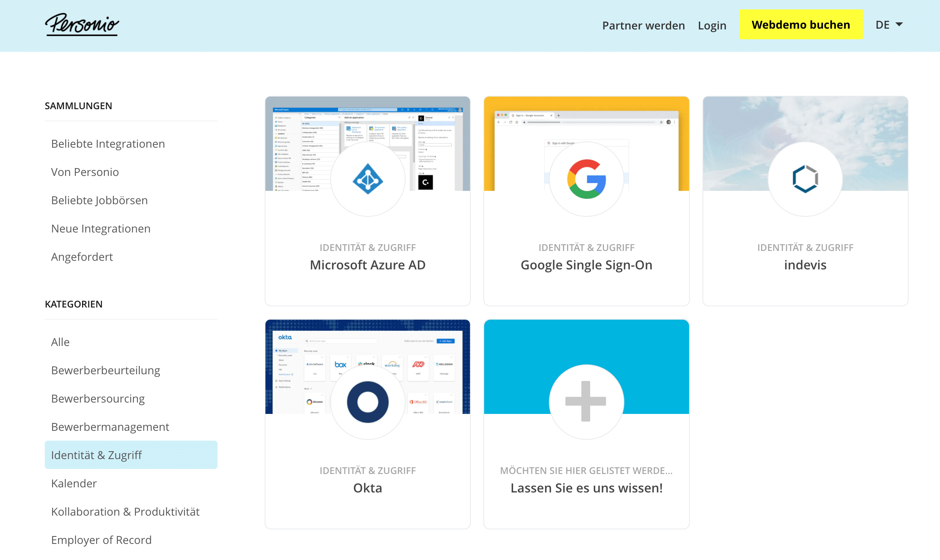This screenshot has width=940, height=560.
Task: Click the indevis hexagon logo icon
Action: coord(805,179)
